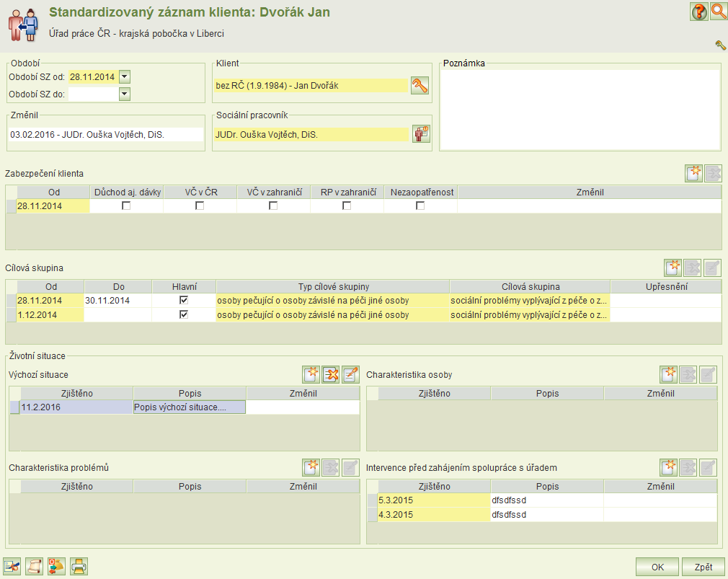This screenshot has width=728, height=579.
Task: Open help via the question mark icon
Action: pos(698,12)
